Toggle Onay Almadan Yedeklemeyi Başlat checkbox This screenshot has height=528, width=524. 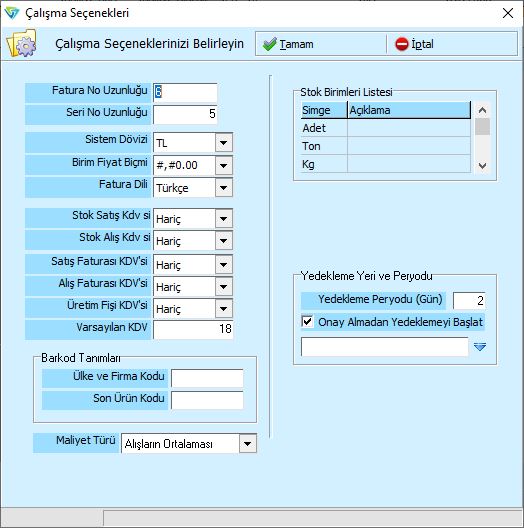[307, 321]
